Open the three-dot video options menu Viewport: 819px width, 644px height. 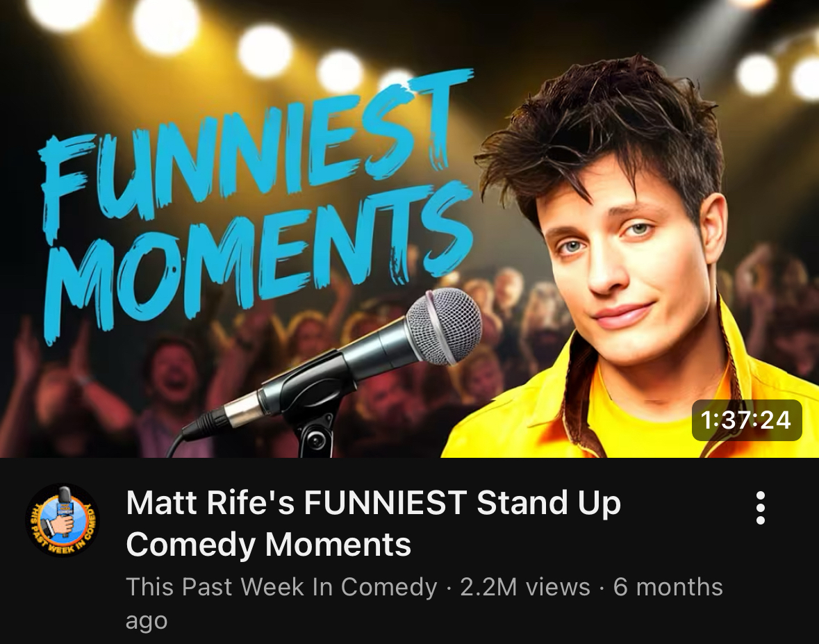(x=761, y=508)
